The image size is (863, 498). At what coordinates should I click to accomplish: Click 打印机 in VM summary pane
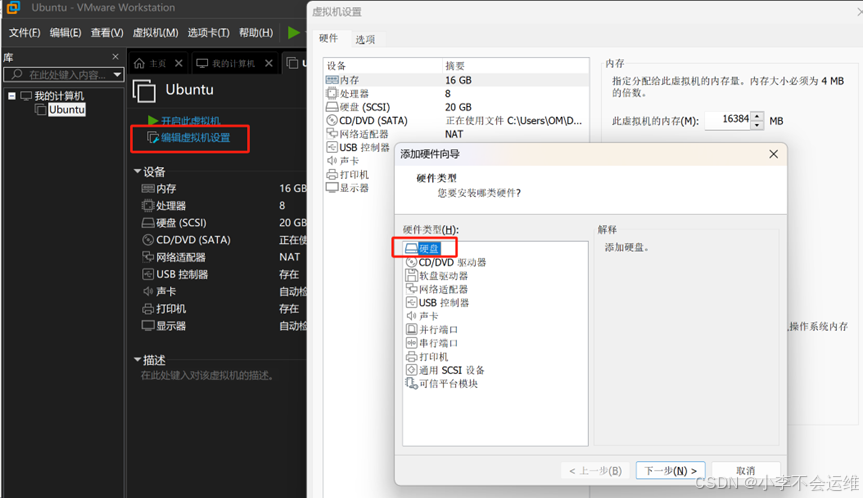pyautogui.click(x=164, y=308)
